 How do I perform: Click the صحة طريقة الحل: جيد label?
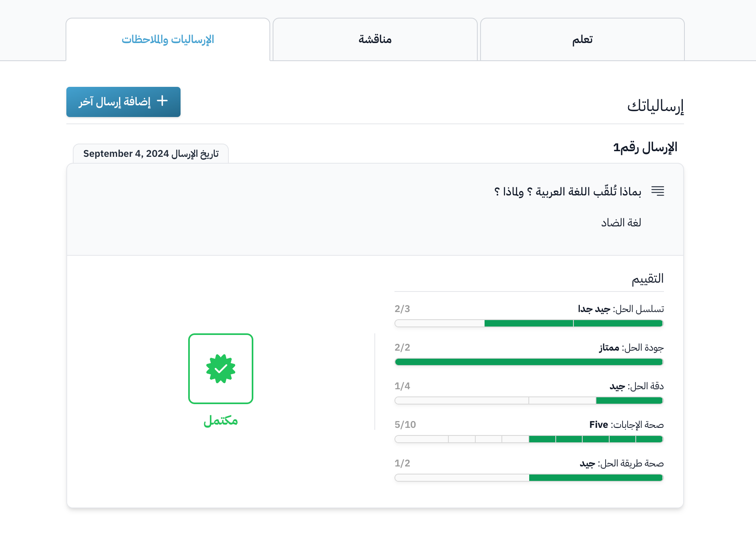click(x=622, y=463)
